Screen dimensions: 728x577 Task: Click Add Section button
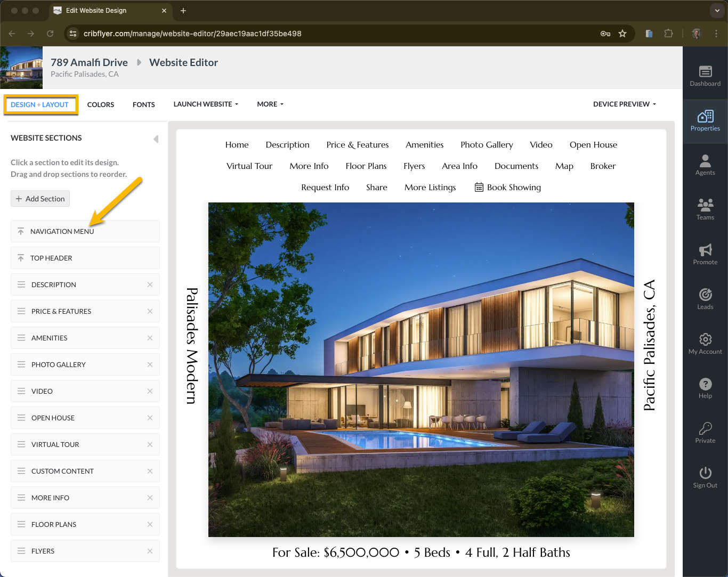pos(40,199)
